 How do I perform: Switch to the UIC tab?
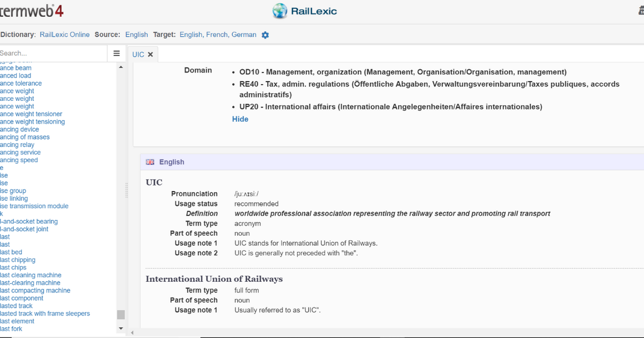[x=138, y=55]
